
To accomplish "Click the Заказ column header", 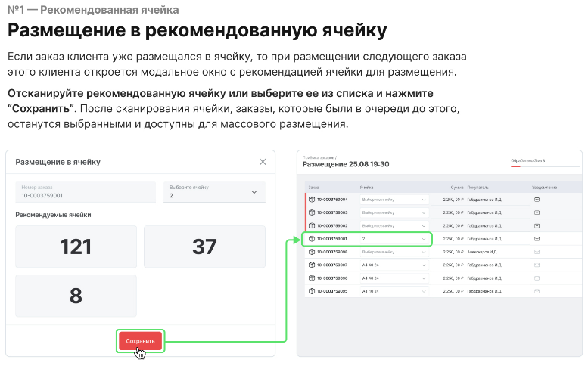I will [x=313, y=188].
